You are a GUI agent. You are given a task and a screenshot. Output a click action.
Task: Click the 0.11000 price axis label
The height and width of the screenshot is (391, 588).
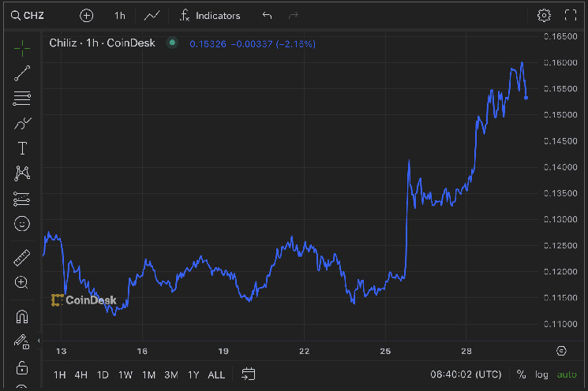click(560, 324)
